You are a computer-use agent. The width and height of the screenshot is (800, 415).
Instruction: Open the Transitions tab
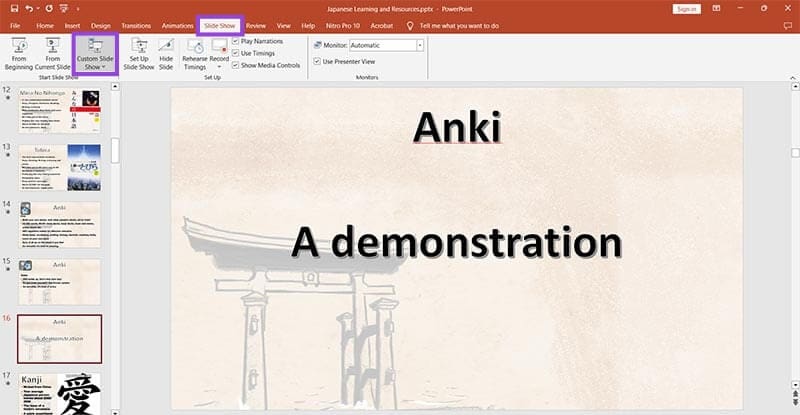tap(136, 26)
